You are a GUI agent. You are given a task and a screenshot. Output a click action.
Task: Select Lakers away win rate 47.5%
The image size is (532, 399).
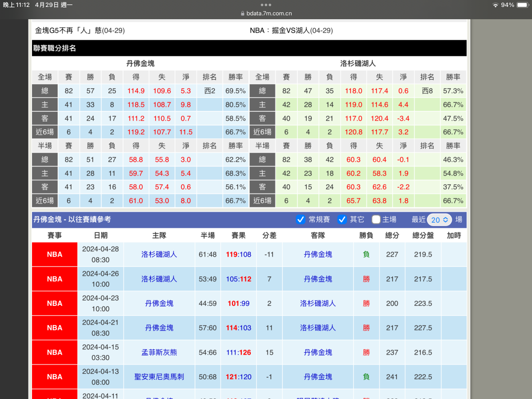point(453,118)
